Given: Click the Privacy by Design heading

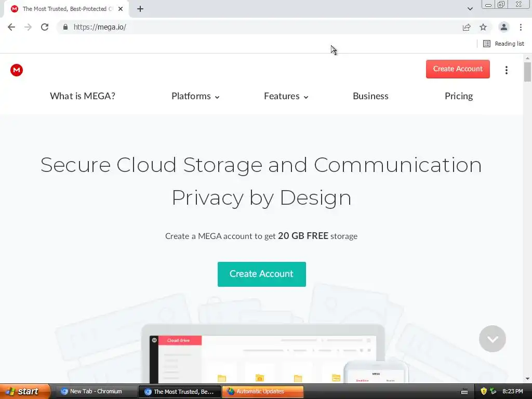Looking at the screenshot, I should click(x=261, y=198).
